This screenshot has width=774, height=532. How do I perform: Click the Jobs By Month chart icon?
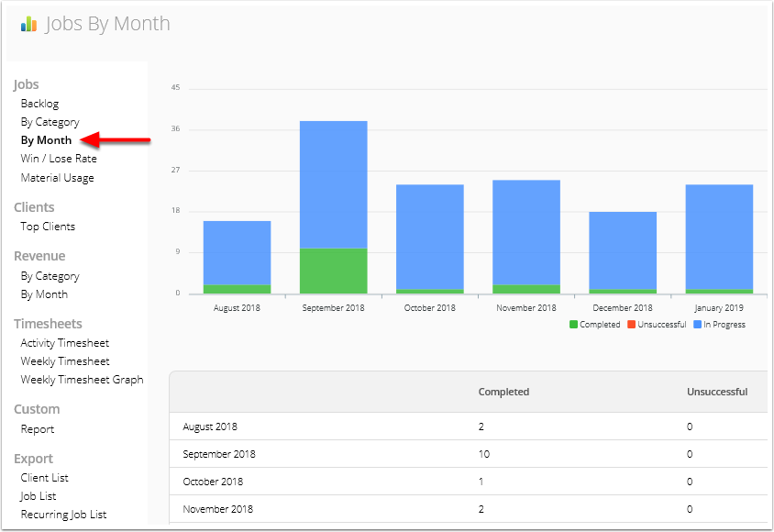pos(27,24)
